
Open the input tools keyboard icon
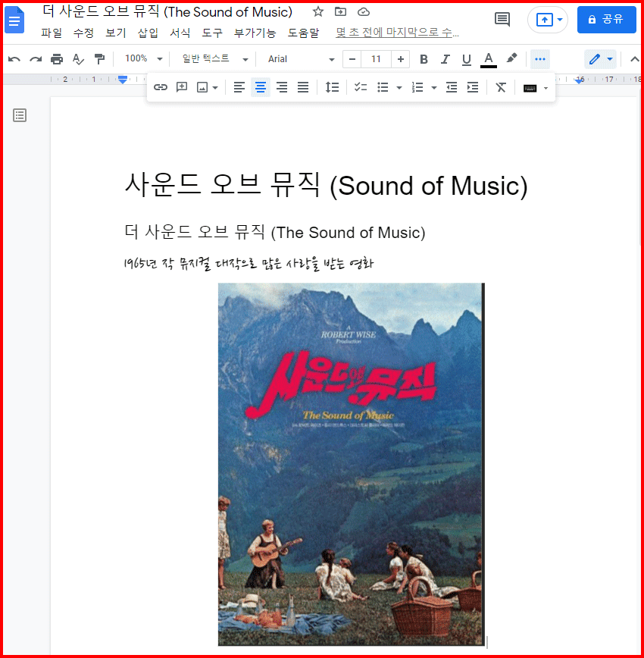[530, 88]
